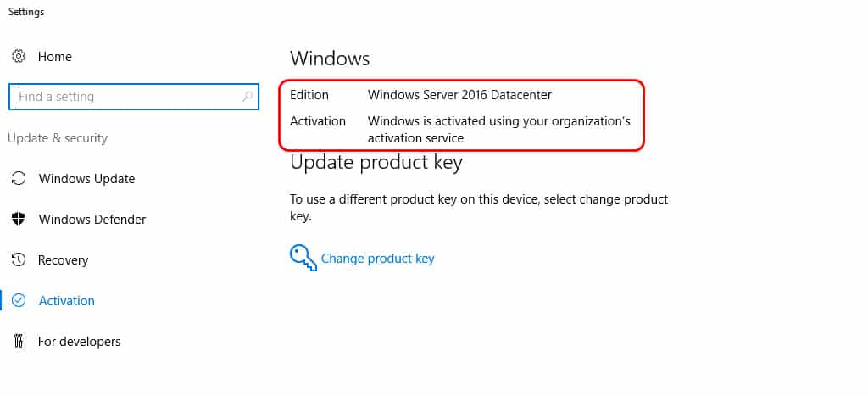Viewport: 868px width, 396px height.
Task: Open the For developers page
Action: tap(79, 342)
